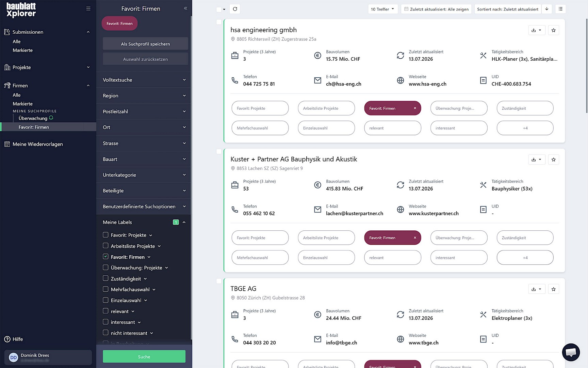Collapse the sidebar with the hamburger menu icon
588x368 pixels.
click(x=88, y=9)
